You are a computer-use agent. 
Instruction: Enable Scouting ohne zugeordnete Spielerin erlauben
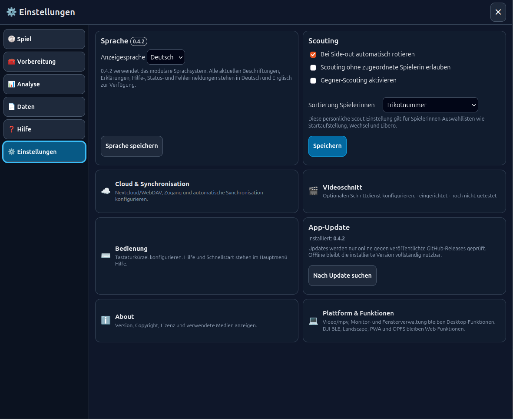313,68
